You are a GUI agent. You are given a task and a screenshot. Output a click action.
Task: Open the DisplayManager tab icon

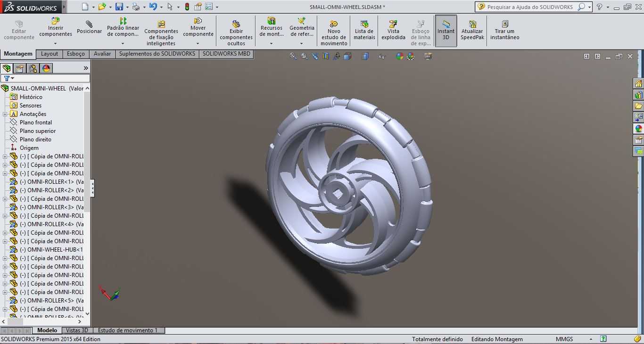[46, 68]
